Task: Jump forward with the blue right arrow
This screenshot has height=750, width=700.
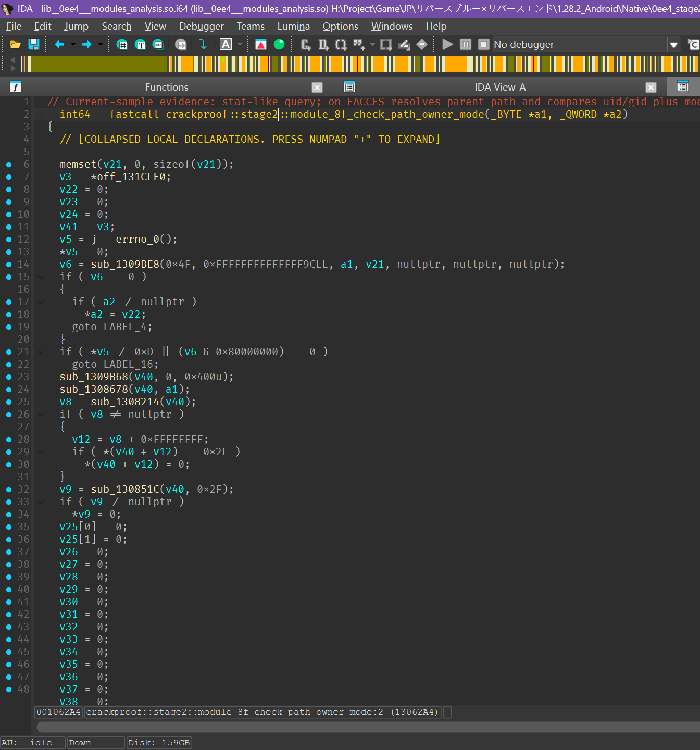Action: coord(86,45)
